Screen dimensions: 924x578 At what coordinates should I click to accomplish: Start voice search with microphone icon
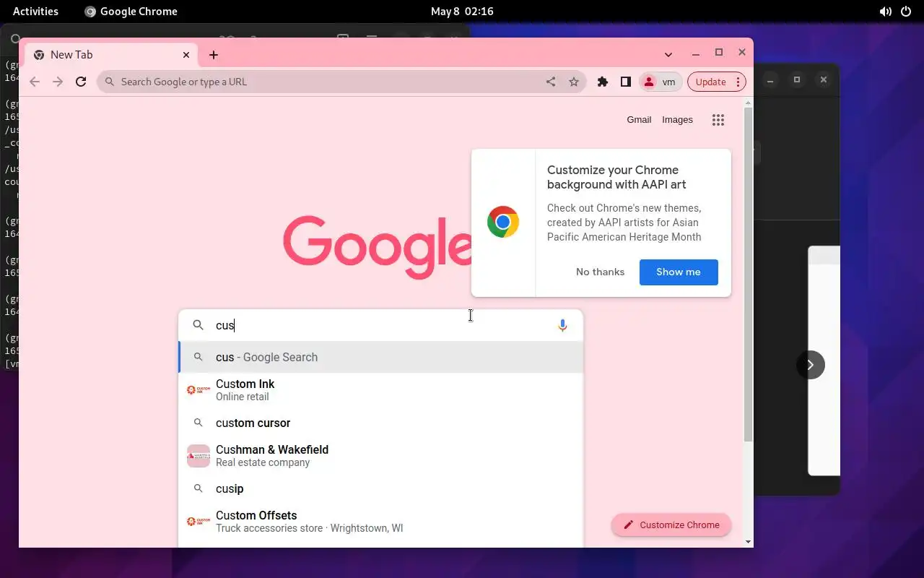point(562,325)
